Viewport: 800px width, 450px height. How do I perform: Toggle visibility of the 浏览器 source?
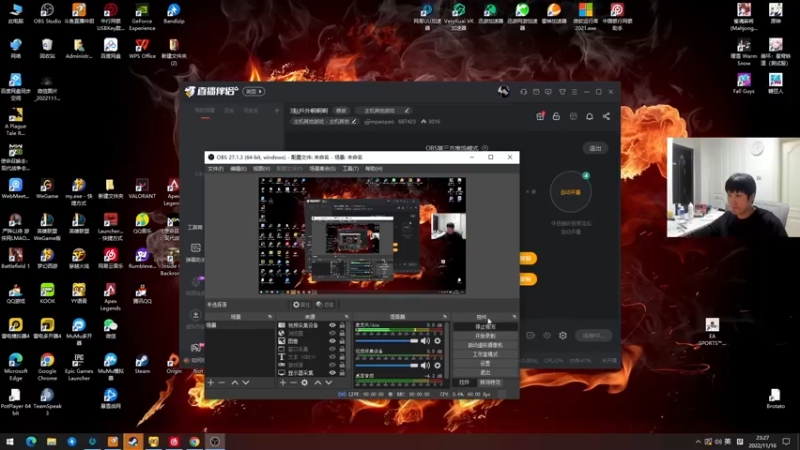tap(333, 333)
